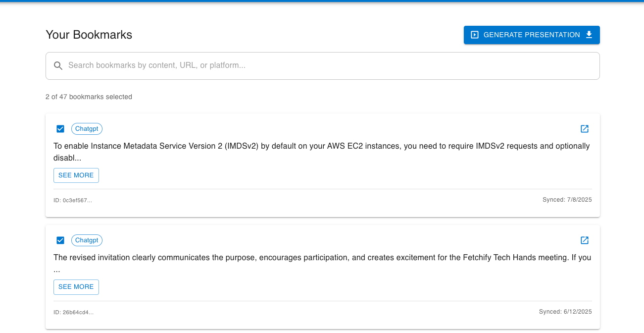Select the IMDSv2 bookmark description text
Viewport: 644px width, 333px height.
pos(322,152)
